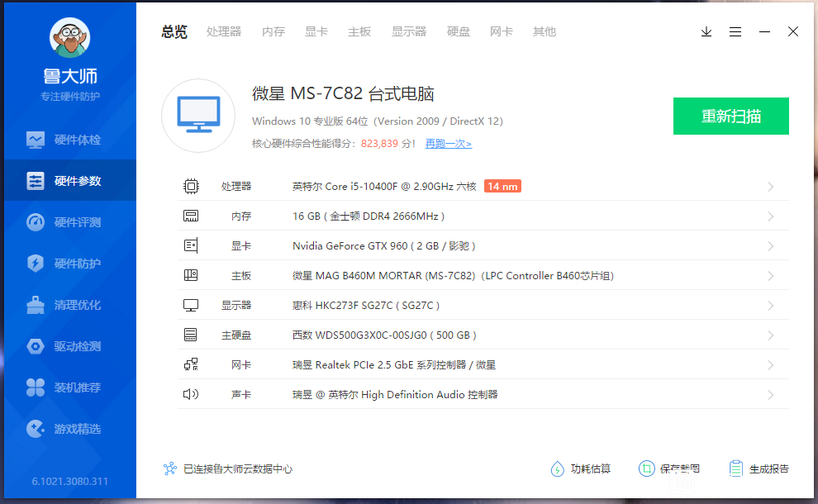Expand the 显示器 row chevron
Viewport: 818px width, 504px height.
[x=771, y=306]
